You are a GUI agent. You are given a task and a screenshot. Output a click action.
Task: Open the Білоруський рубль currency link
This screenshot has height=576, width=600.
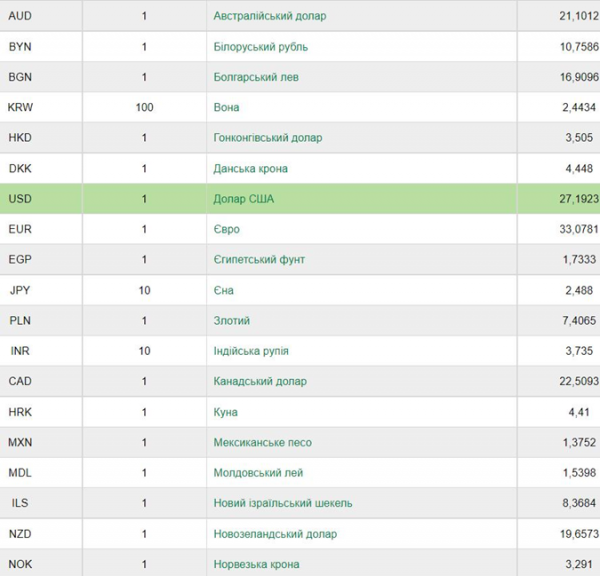coord(261,47)
